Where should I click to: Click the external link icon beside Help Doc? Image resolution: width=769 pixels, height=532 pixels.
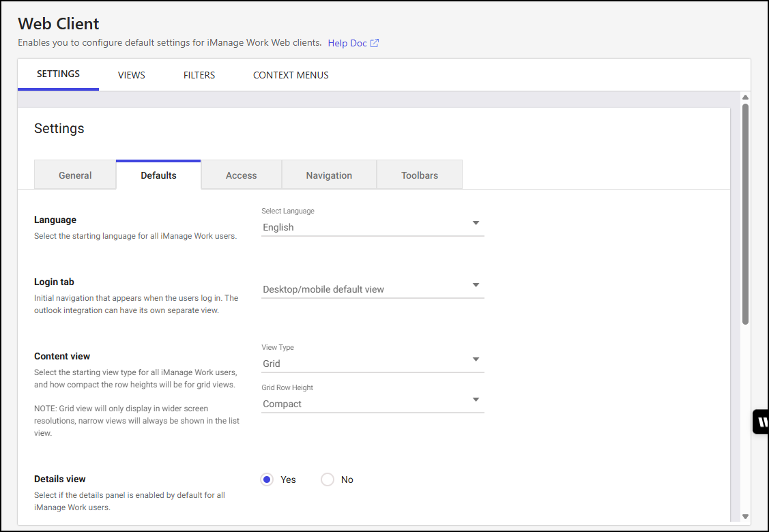[x=375, y=43]
